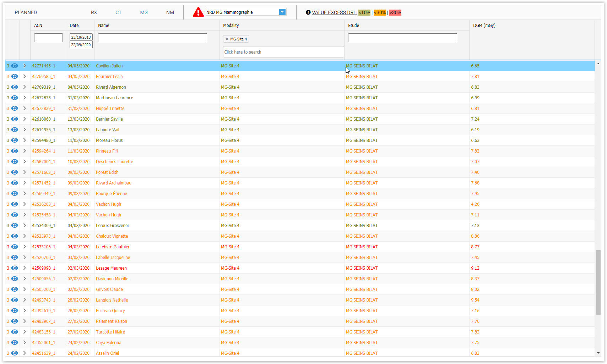This screenshot has width=607, height=364.
Task: Click eye icon for Covillon Julien row
Action: pos(15,66)
